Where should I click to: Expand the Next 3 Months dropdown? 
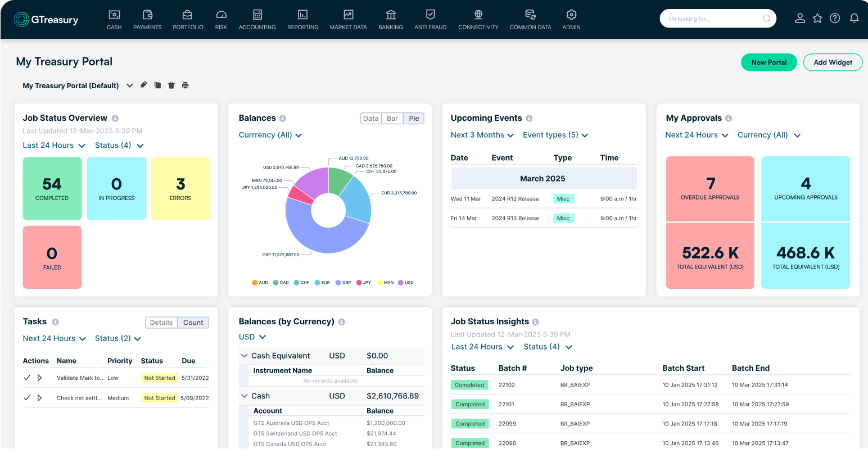point(482,135)
